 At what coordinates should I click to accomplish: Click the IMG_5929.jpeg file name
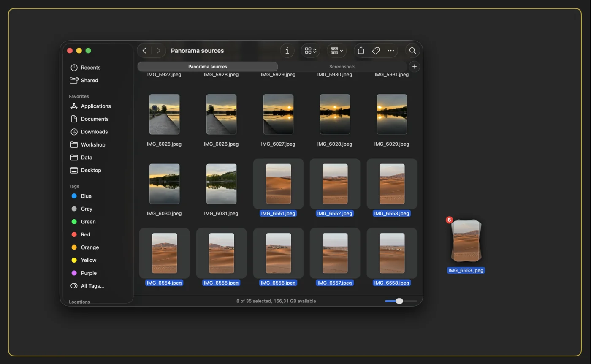pos(278,75)
